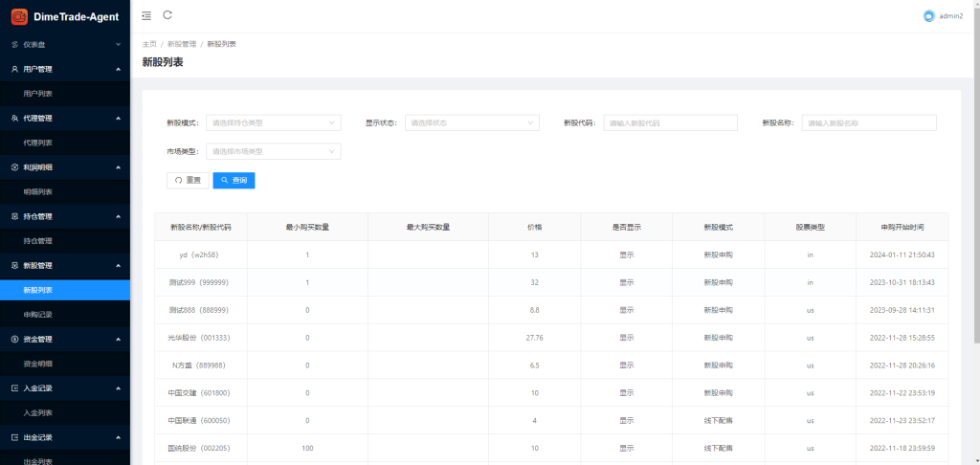Collapse the sidebar using the fold icon
This screenshot has width=980, height=465.
pyautogui.click(x=145, y=15)
